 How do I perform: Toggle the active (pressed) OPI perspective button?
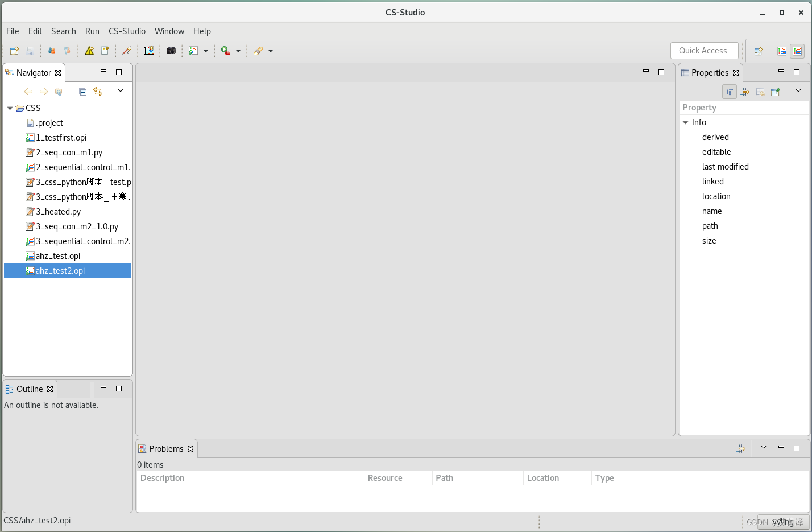[797, 51]
